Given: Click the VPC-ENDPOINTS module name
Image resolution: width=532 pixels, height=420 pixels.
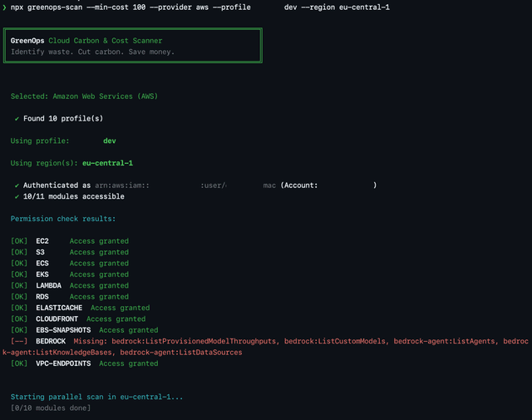Looking at the screenshot, I should pyautogui.click(x=63, y=363).
